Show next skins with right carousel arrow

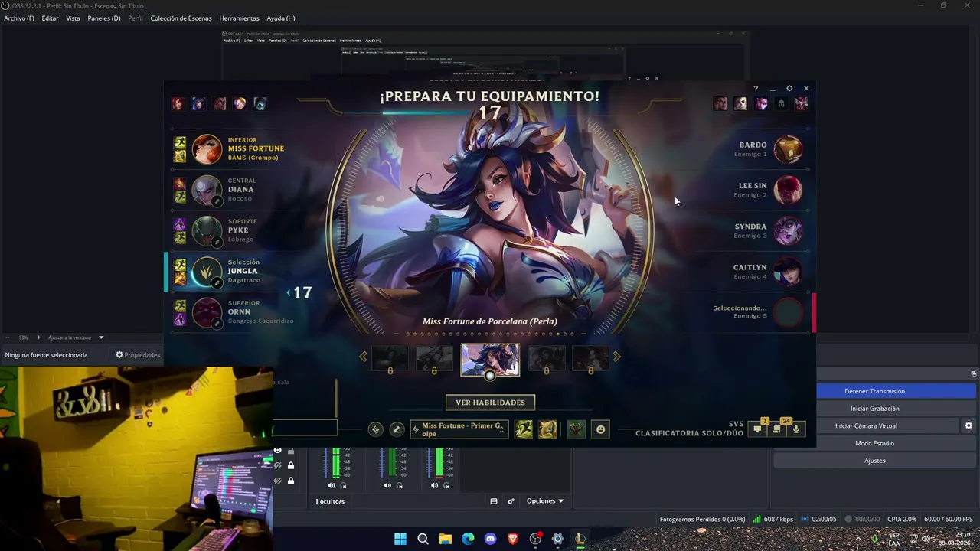coord(616,356)
